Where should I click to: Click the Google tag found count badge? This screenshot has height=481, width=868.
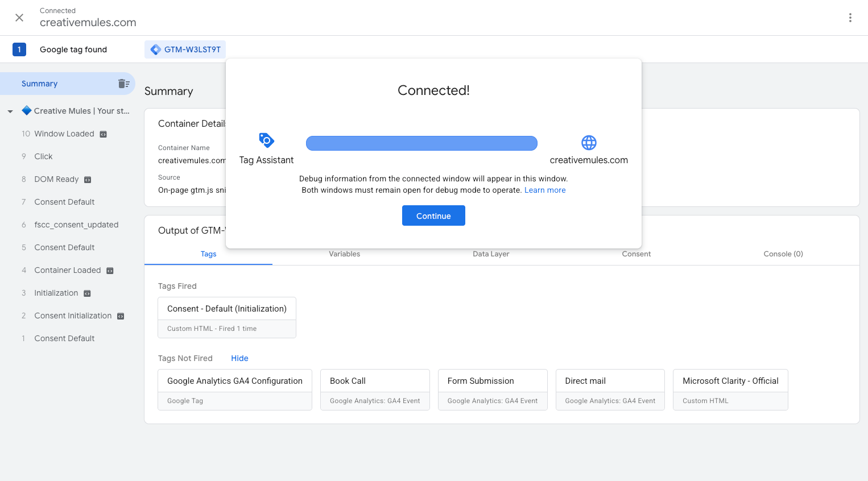pos(19,49)
